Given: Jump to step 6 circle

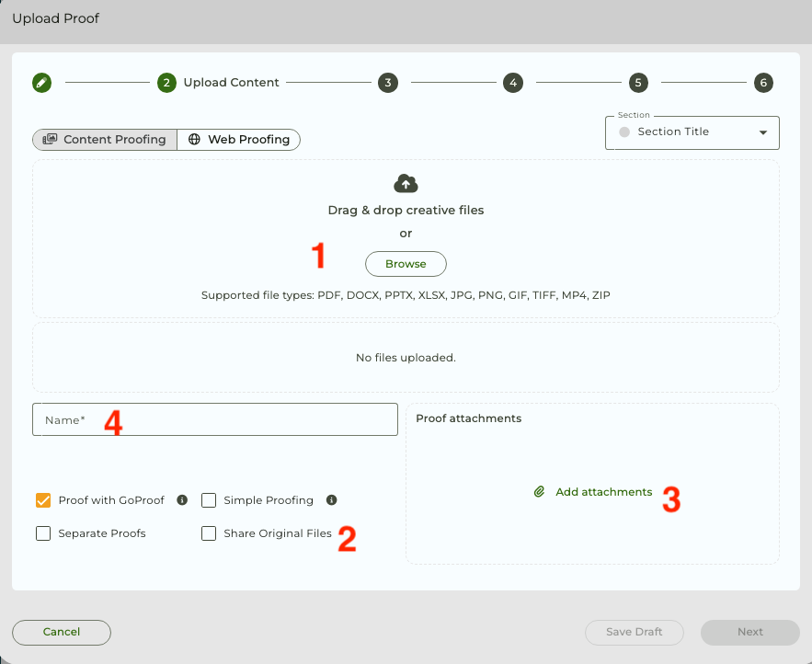Looking at the screenshot, I should tap(763, 83).
